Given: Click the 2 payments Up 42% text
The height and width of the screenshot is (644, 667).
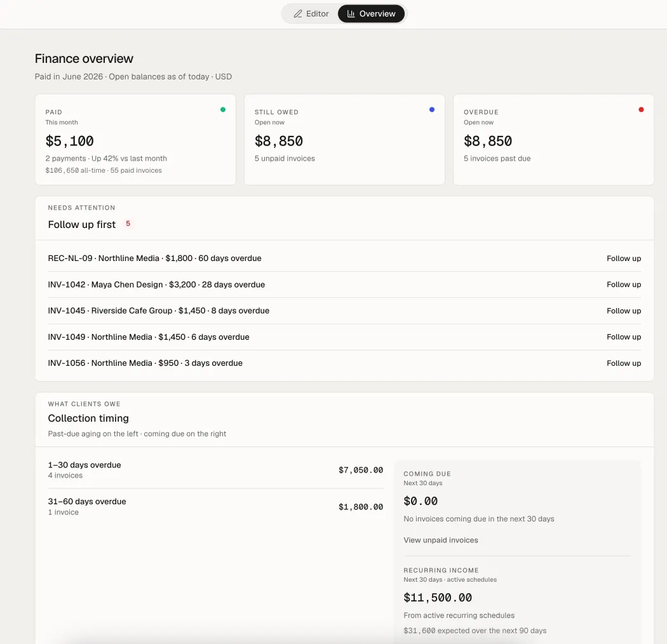Looking at the screenshot, I should coord(106,159).
